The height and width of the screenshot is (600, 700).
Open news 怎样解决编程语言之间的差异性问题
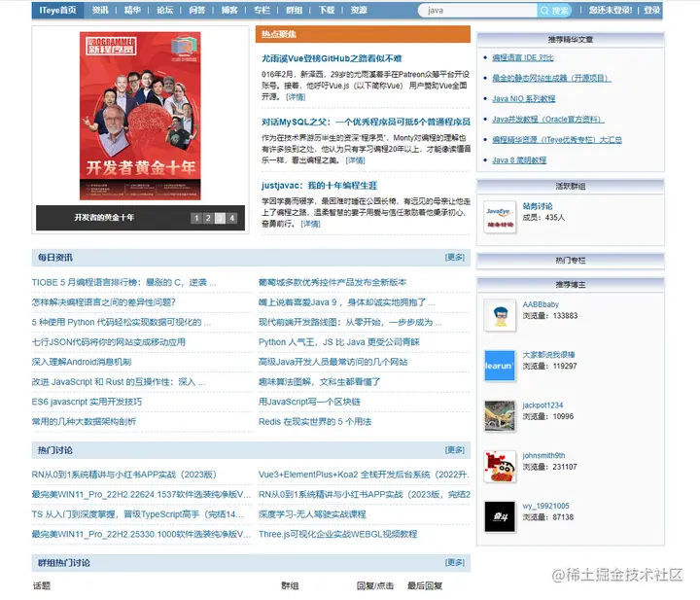(x=104, y=302)
